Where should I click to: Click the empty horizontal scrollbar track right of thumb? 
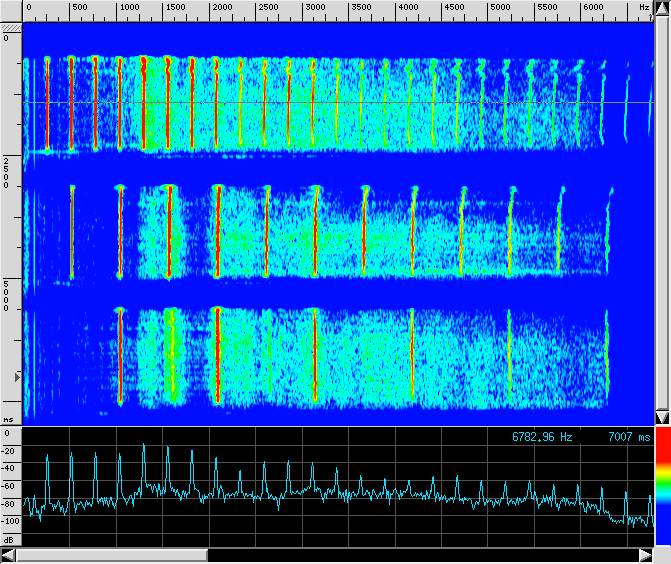click(x=420, y=555)
